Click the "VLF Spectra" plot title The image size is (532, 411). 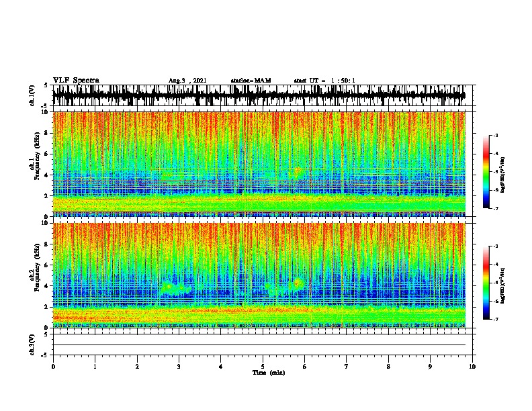pos(77,81)
